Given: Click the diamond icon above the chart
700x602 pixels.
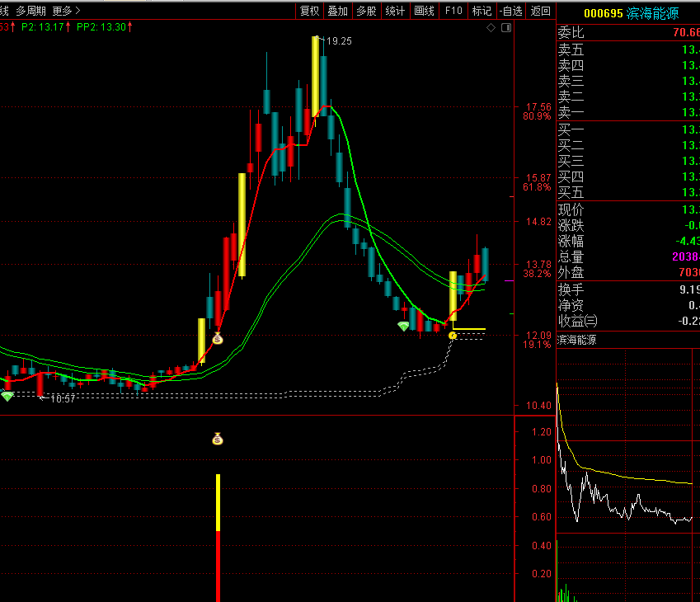Looking at the screenshot, I should pos(491,28).
